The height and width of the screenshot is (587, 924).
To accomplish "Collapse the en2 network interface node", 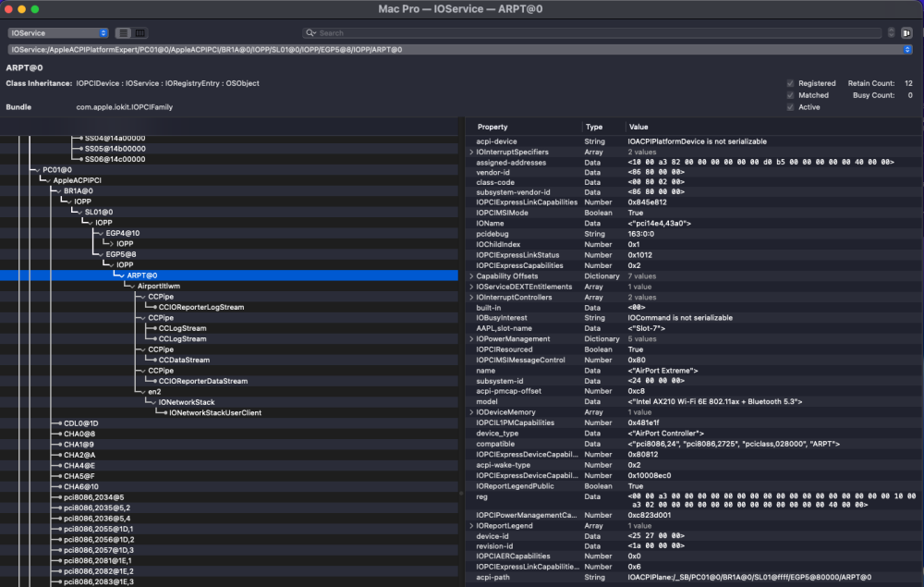I will pos(143,391).
